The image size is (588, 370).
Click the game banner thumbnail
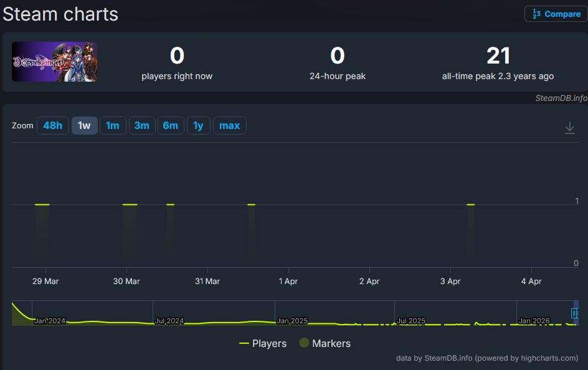pos(54,62)
